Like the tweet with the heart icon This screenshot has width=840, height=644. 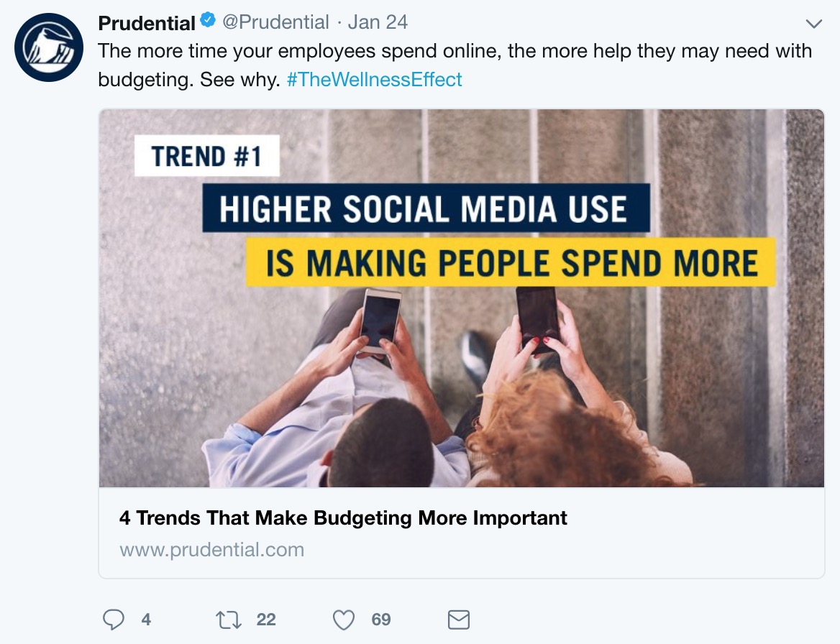click(345, 620)
